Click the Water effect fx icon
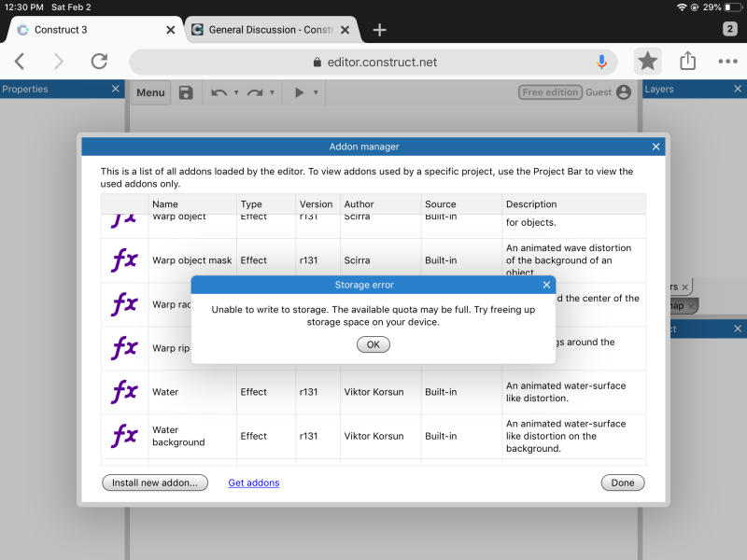This screenshot has width=747, height=560. tap(124, 391)
